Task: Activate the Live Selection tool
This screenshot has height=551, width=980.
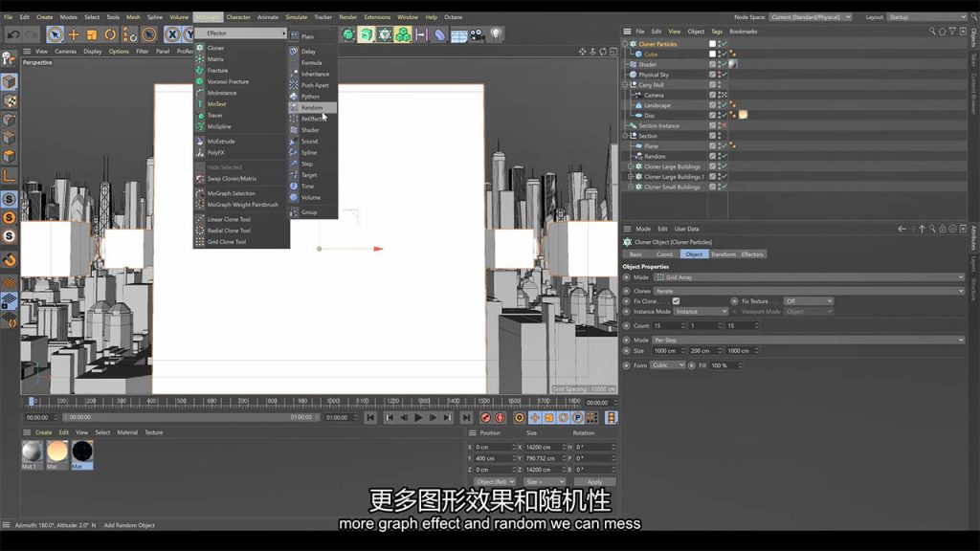Action: 55,35
